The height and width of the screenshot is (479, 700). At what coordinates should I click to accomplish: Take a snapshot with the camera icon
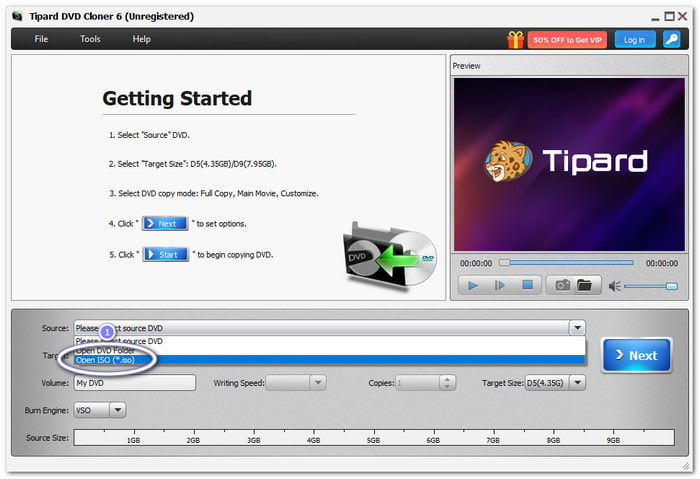(562, 285)
